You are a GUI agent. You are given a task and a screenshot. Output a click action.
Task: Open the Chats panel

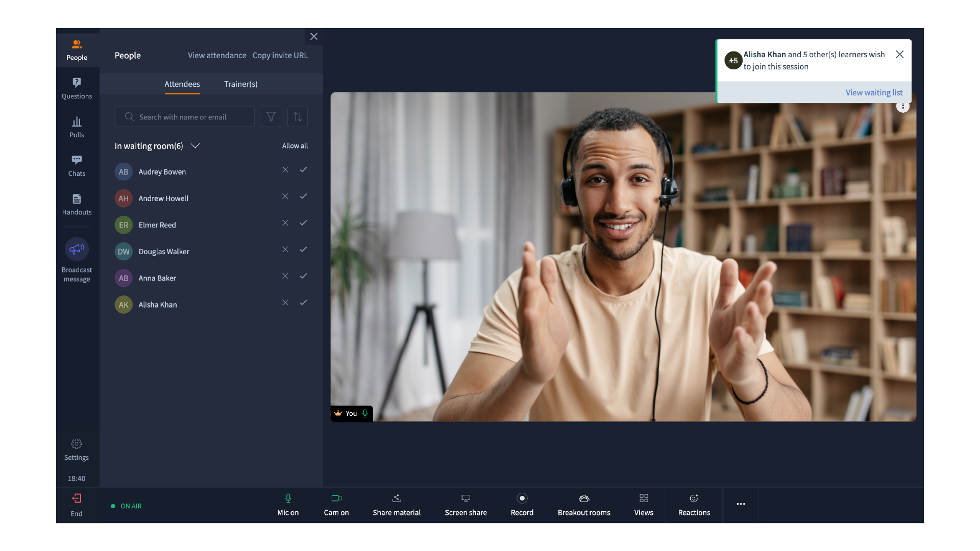pos(77,166)
